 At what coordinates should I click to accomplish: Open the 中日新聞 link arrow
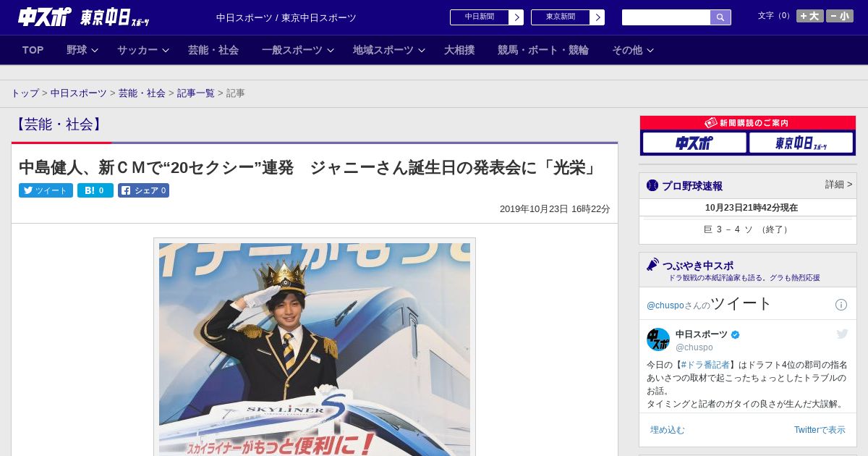click(x=516, y=17)
